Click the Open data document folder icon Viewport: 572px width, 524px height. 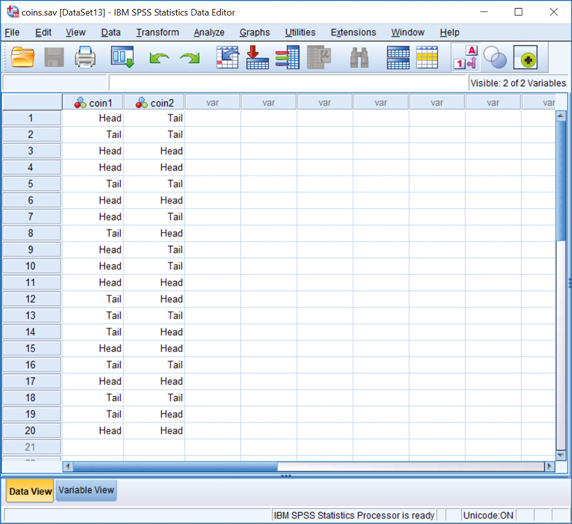[x=23, y=57]
